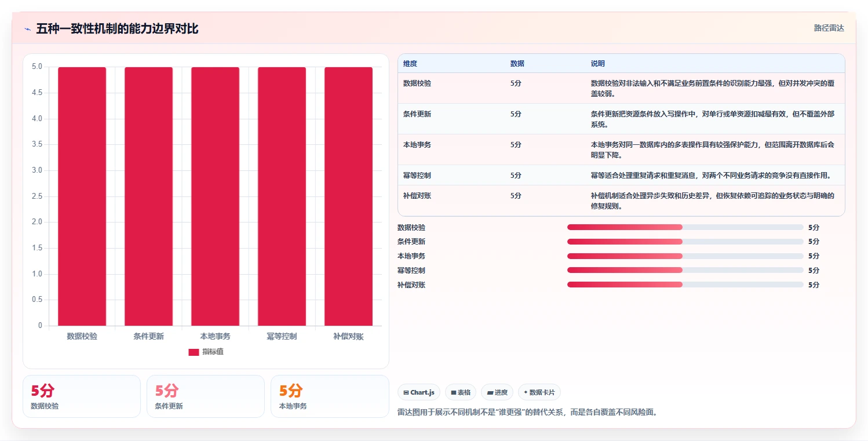Viewport: 868px width, 441px height.
Task: Click the 补偿对账 bar in chart
Action: (x=348, y=196)
